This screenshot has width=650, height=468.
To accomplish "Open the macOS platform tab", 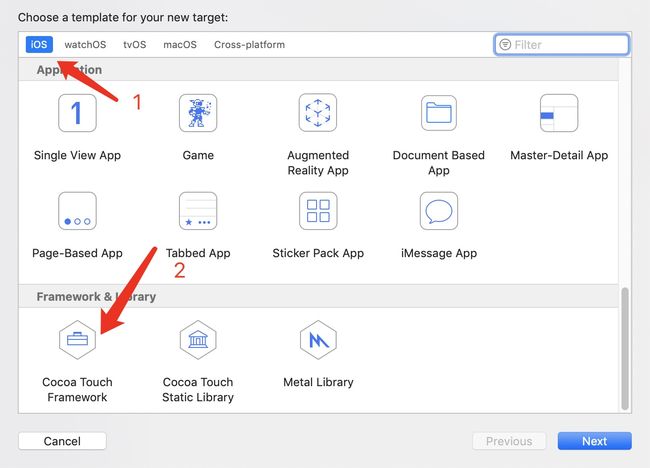I will pyautogui.click(x=180, y=44).
